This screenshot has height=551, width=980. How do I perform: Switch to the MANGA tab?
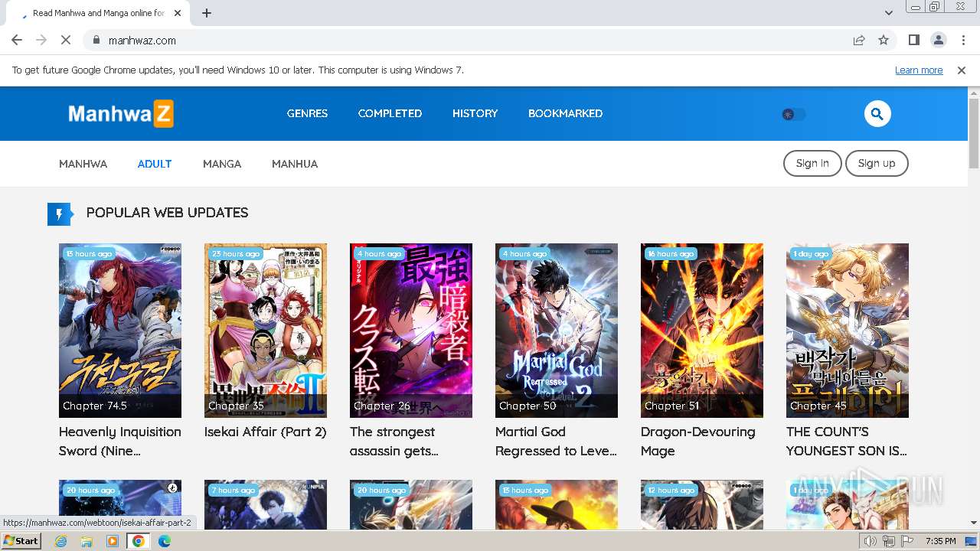(222, 164)
